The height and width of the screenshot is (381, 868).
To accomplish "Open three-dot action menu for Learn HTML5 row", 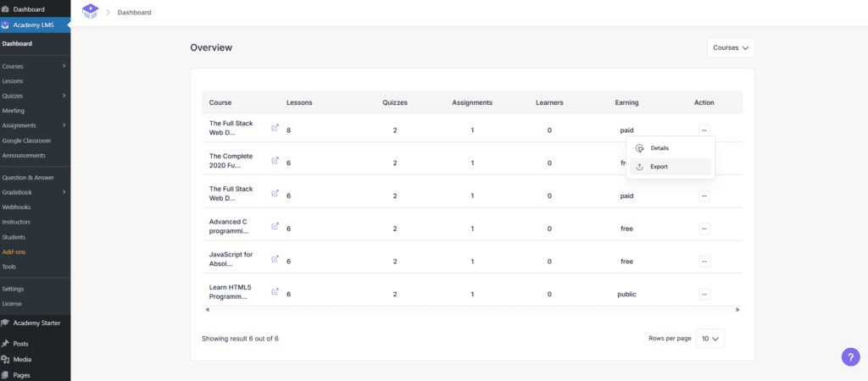I will click(x=704, y=294).
